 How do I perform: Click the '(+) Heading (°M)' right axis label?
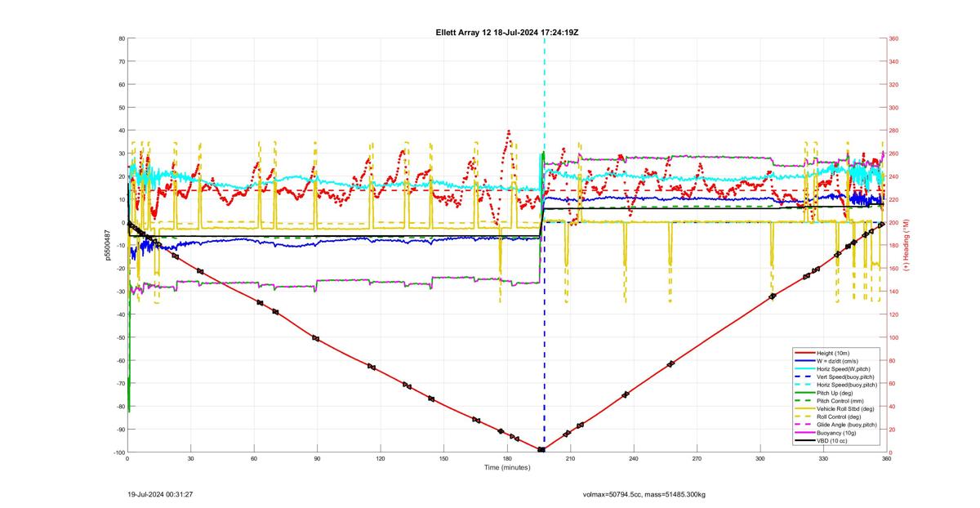[x=906, y=244]
